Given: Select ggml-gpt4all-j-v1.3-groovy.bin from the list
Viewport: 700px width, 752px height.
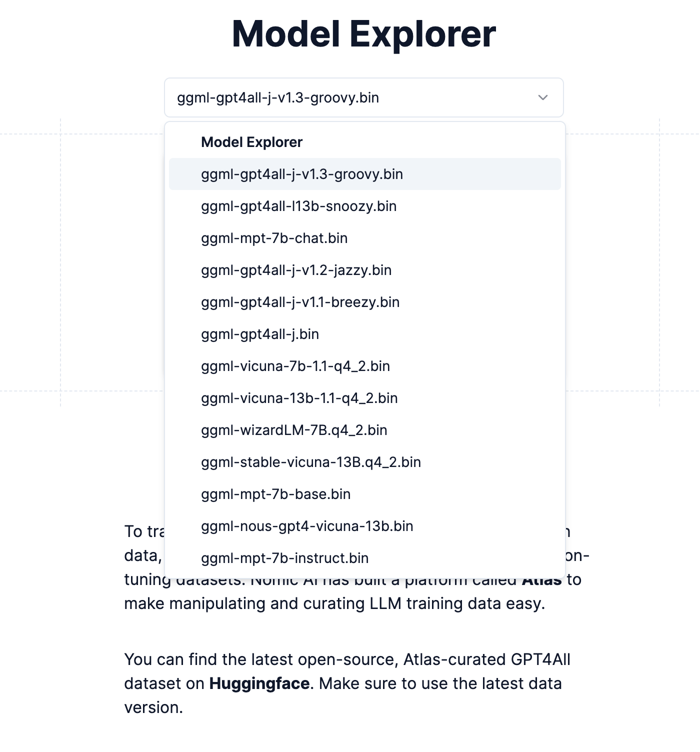Looking at the screenshot, I should coord(302,174).
